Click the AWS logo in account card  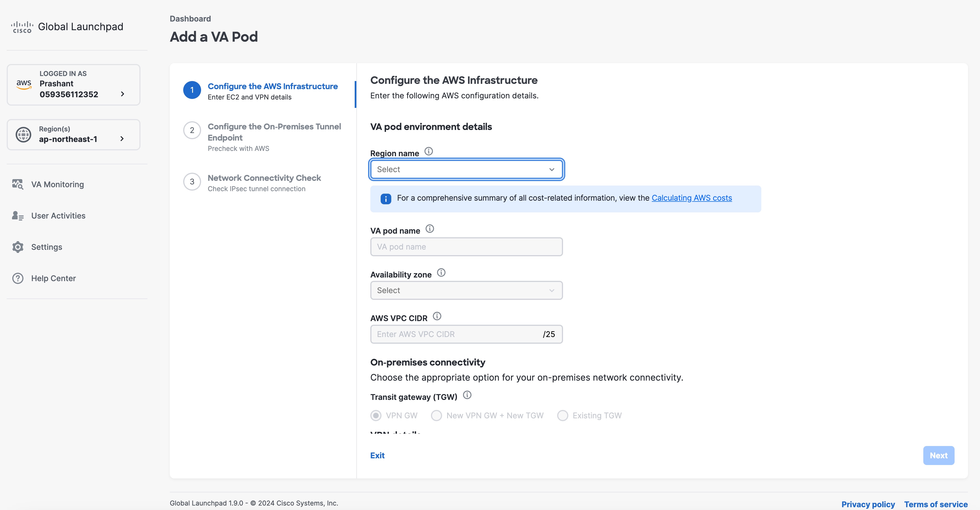point(24,84)
